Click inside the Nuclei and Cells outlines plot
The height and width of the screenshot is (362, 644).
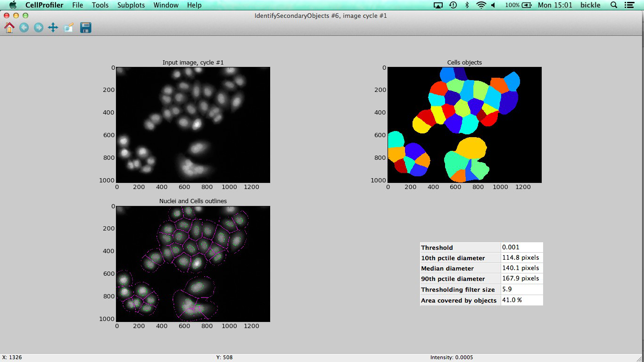click(x=193, y=263)
